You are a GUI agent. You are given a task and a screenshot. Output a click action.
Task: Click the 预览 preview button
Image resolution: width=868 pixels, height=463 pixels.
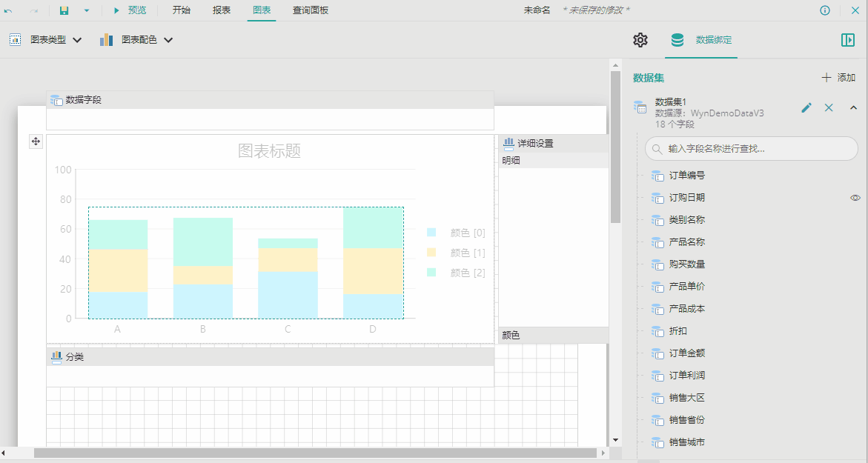tap(130, 10)
